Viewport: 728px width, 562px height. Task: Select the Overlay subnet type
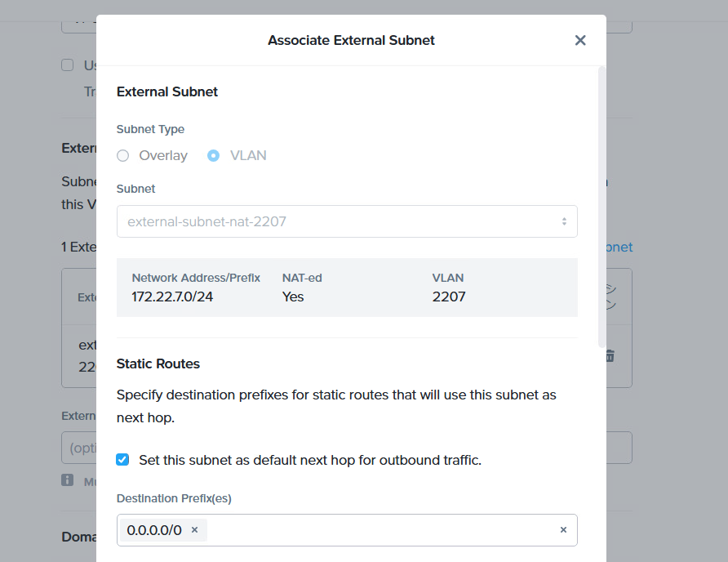(x=123, y=155)
